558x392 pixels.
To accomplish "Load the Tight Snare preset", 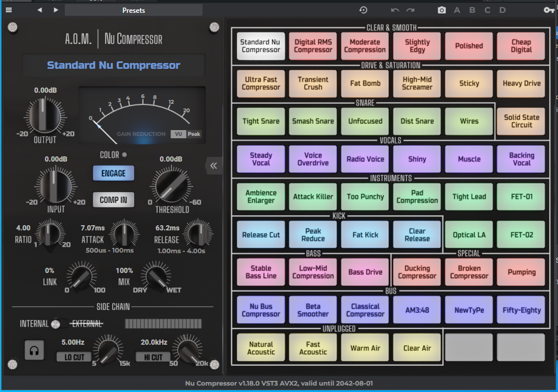I will (261, 121).
